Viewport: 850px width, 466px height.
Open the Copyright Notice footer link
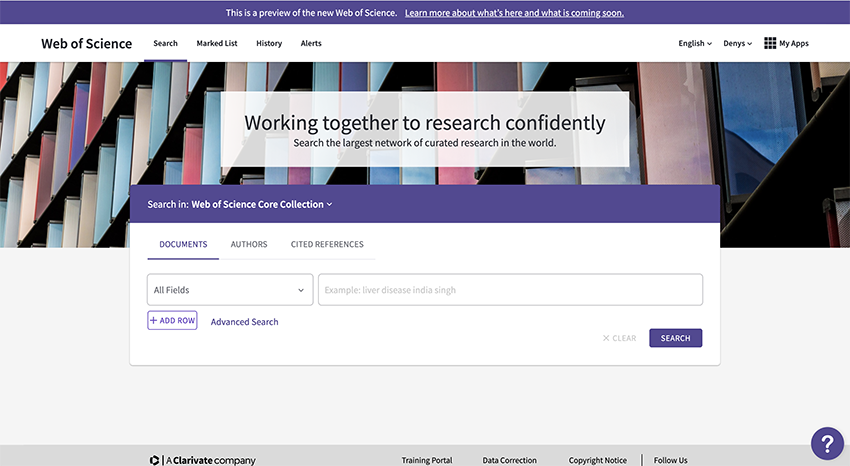coord(597,460)
